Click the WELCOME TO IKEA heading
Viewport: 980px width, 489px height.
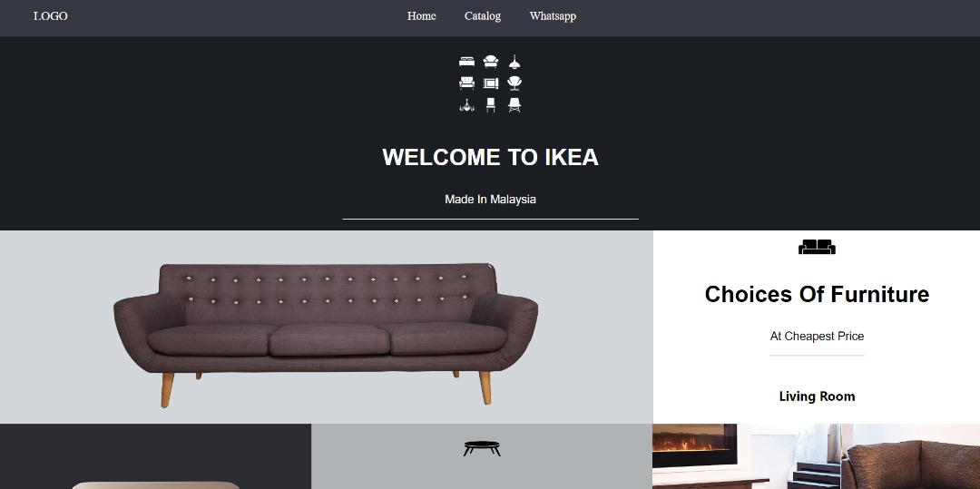click(491, 157)
